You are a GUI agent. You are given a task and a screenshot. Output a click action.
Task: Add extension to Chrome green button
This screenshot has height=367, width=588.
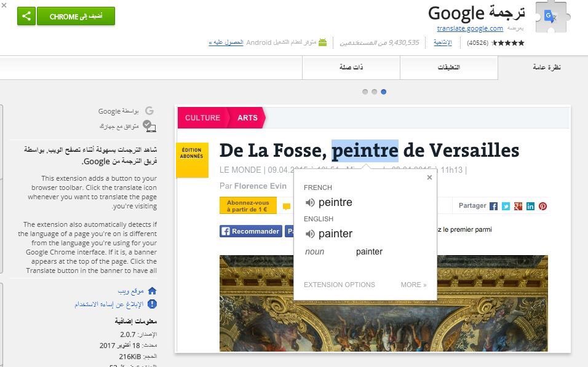(x=76, y=16)
